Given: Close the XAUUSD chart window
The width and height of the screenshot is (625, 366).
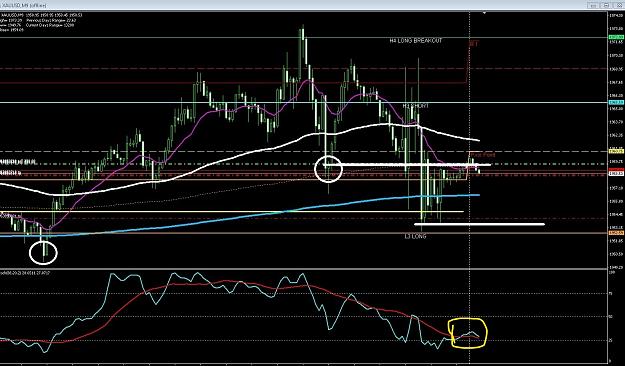Looking at the screenshot, I should pyautogui.click(x=619, y=5).
